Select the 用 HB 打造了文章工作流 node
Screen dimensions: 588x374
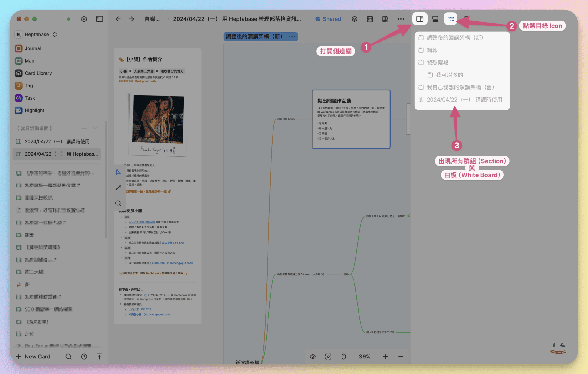tap(380, 332)
